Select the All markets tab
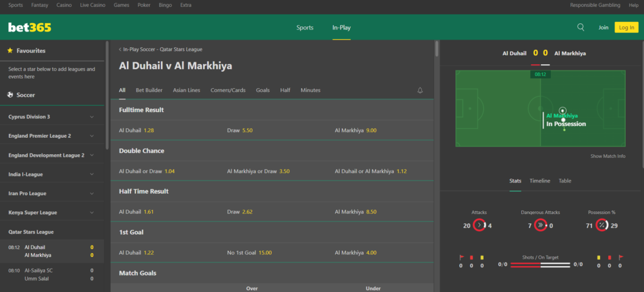This screenshot has height=292, width=644. click(x=122, y=90)
